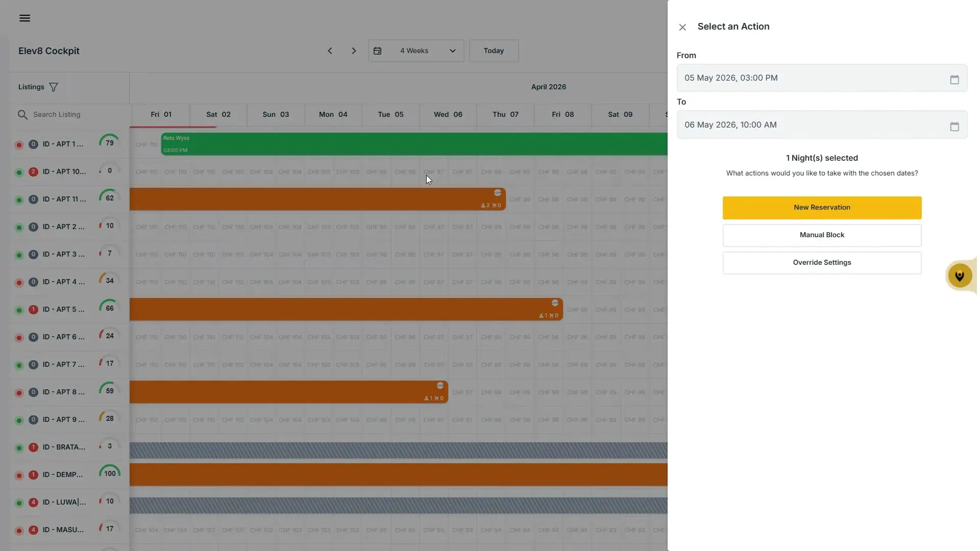980x551 pixels.
Task: Select the ID - APT 9 listing
Action: [x=64, y=420]
